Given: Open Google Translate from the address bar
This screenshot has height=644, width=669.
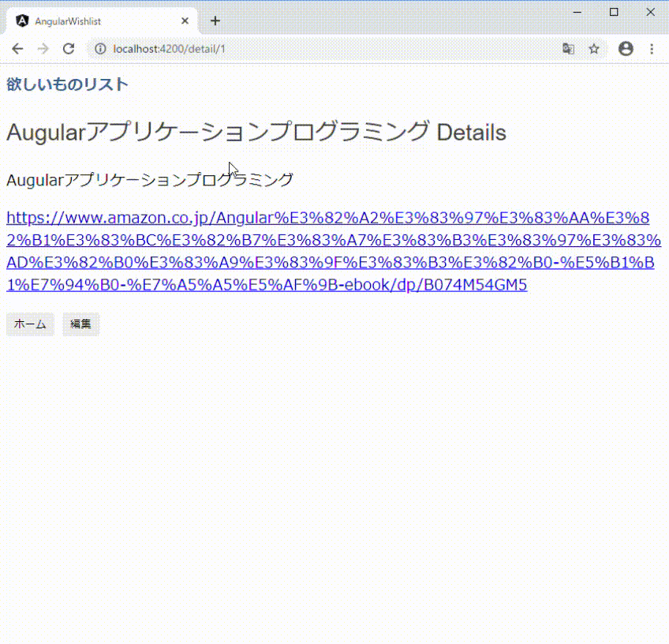Looking at the screenshot, I should click(568, 48).
